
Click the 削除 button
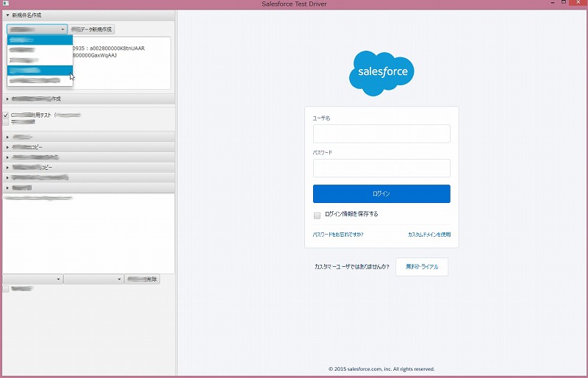(142, 279)
